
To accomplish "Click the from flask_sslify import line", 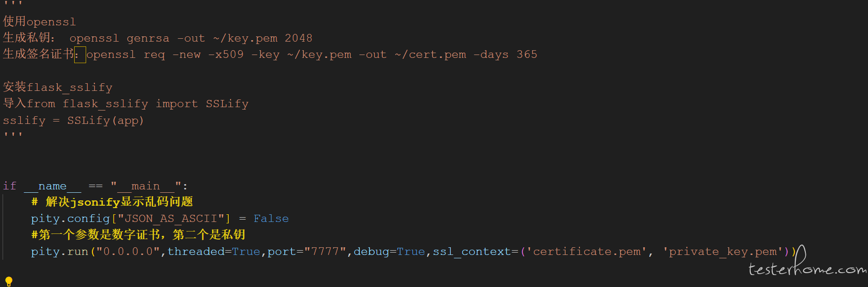I will [x=126, y=104].
